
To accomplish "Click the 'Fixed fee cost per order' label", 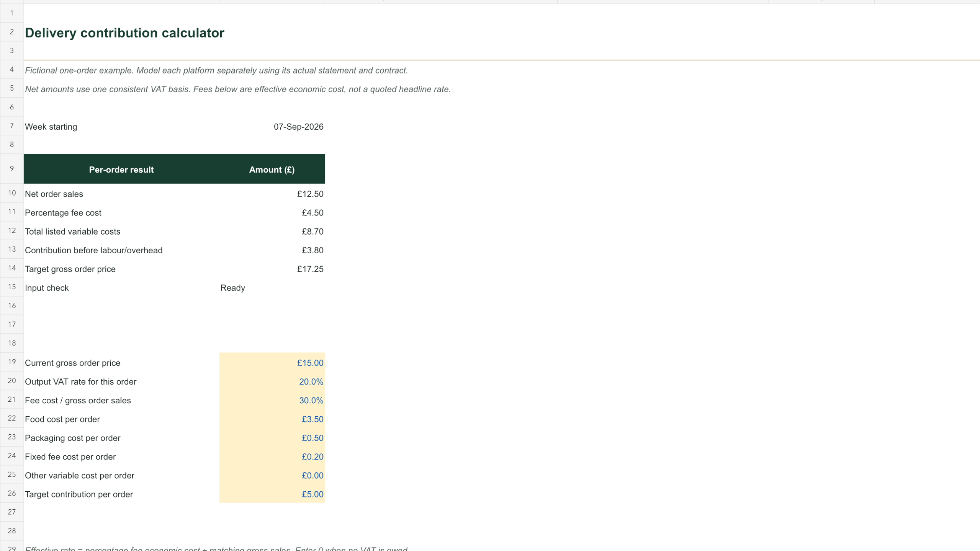I will click(70, 456).
